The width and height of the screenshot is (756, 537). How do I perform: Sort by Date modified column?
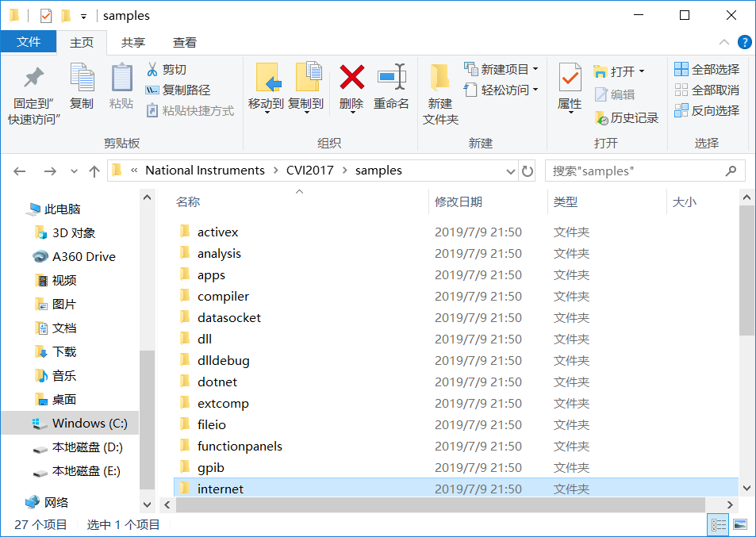pos(458,202)
